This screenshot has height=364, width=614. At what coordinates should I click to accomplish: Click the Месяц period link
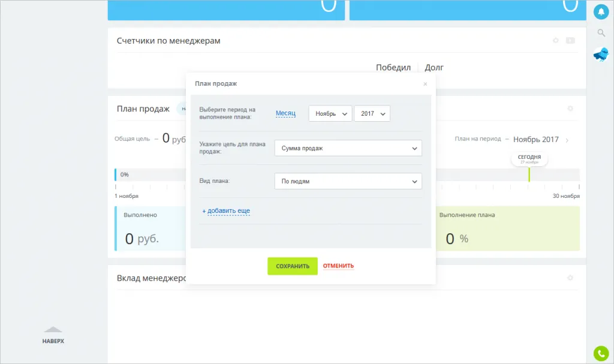tap(285, 113)
